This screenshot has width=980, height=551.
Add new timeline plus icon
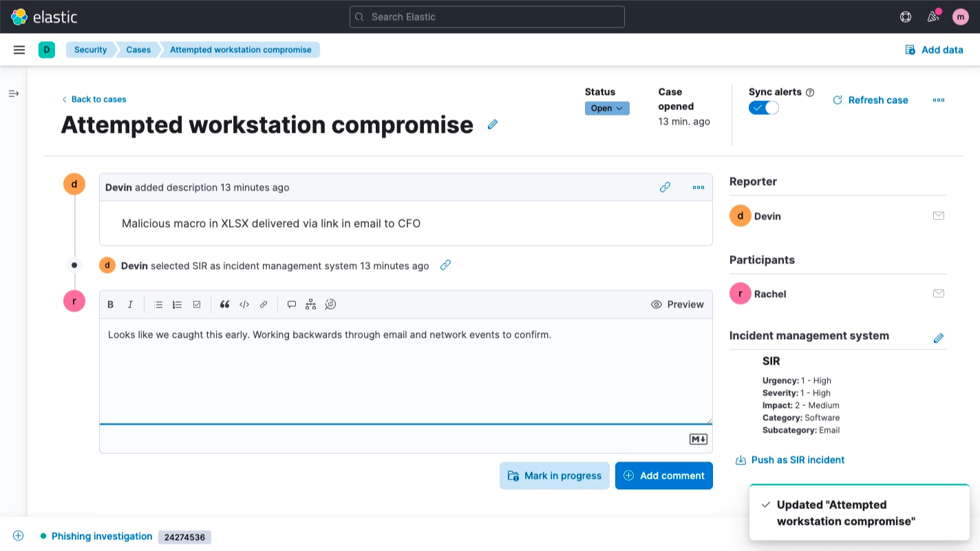click(19, 536)
